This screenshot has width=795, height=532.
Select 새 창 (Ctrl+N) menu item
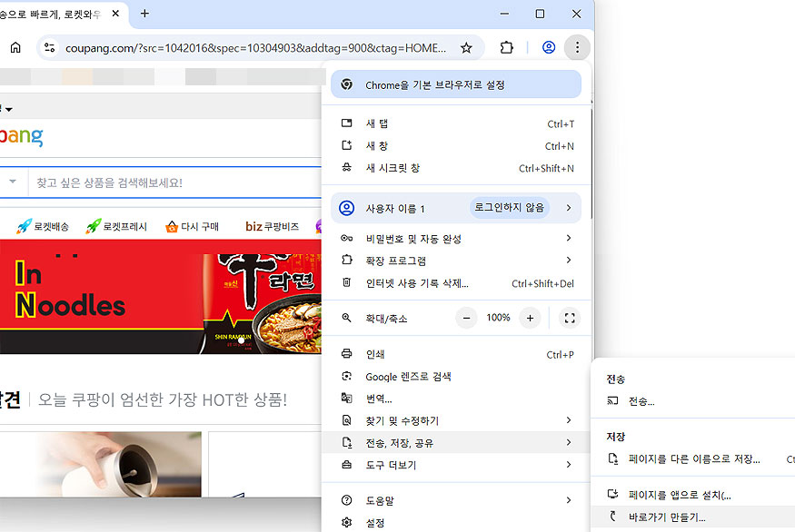456,146
